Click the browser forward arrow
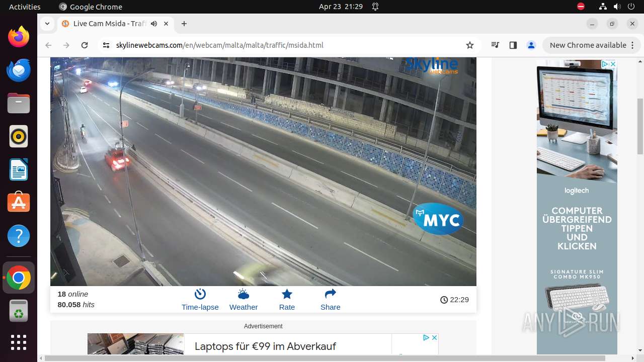 (66, 45)
